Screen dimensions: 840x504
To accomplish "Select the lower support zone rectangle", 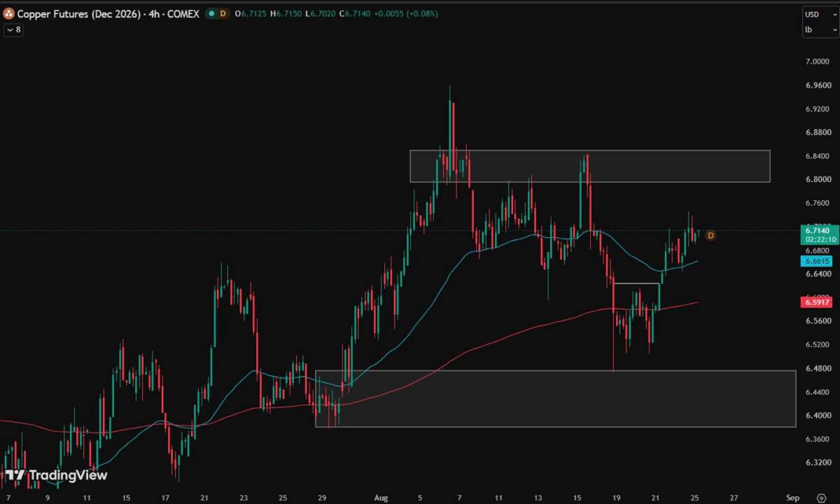I will click(556, 398).
